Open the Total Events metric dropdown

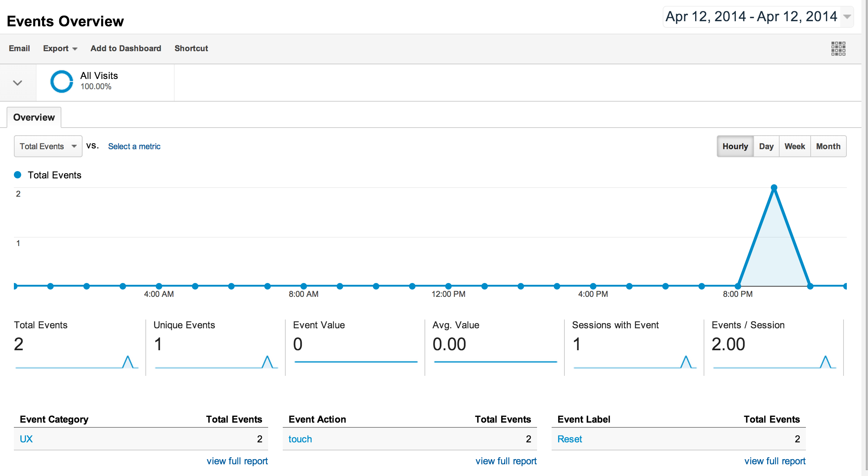(48, 146)
